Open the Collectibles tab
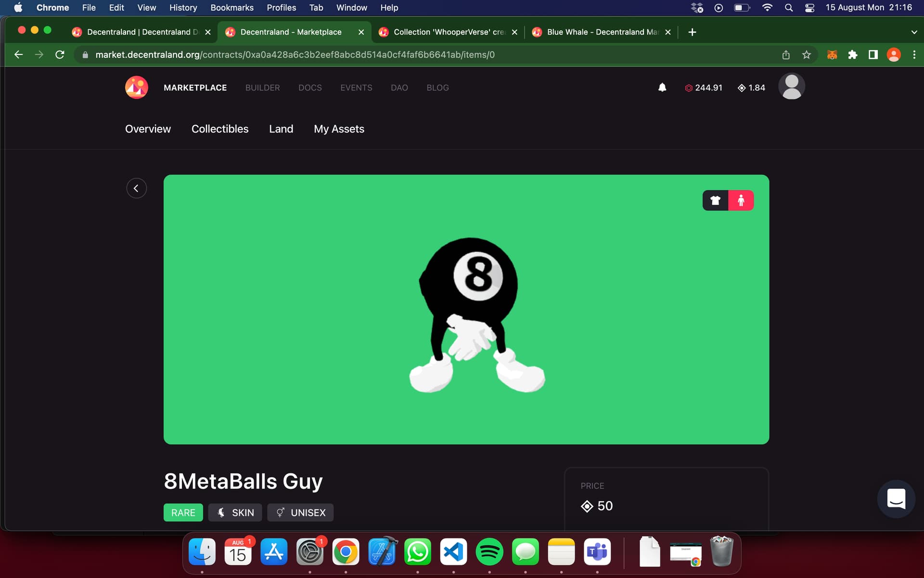 click(x=220, y=129)
